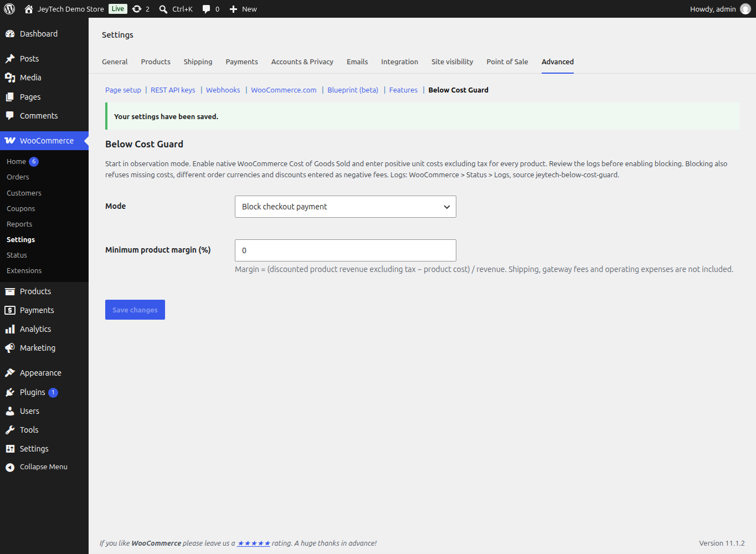756x554 pixels.
Task: Open Extensions in WooCommerce submenu
Action: point(24,271)
